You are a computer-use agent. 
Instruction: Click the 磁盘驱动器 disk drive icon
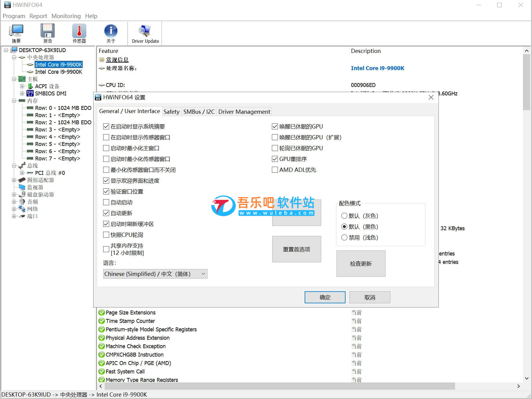click(x=22, y=194)
